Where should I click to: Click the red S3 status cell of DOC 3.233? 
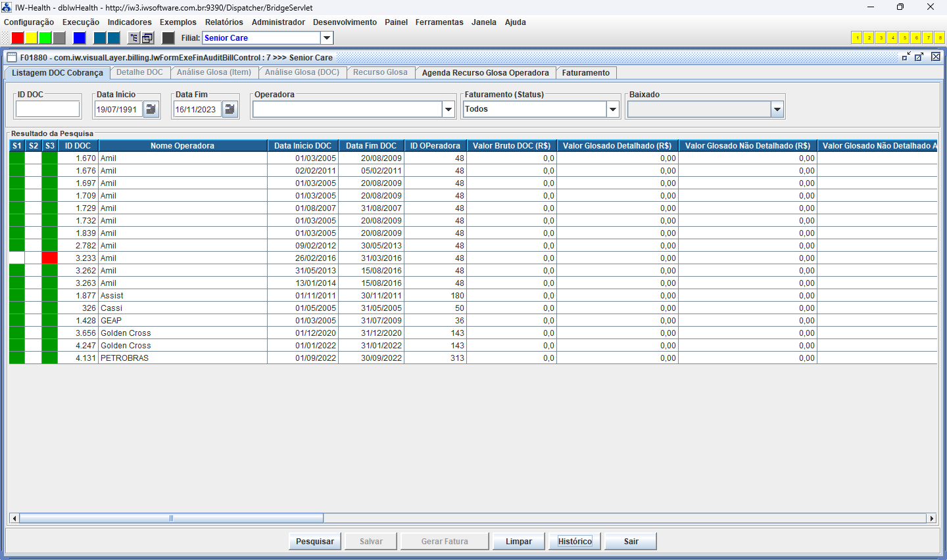point(49,258)
